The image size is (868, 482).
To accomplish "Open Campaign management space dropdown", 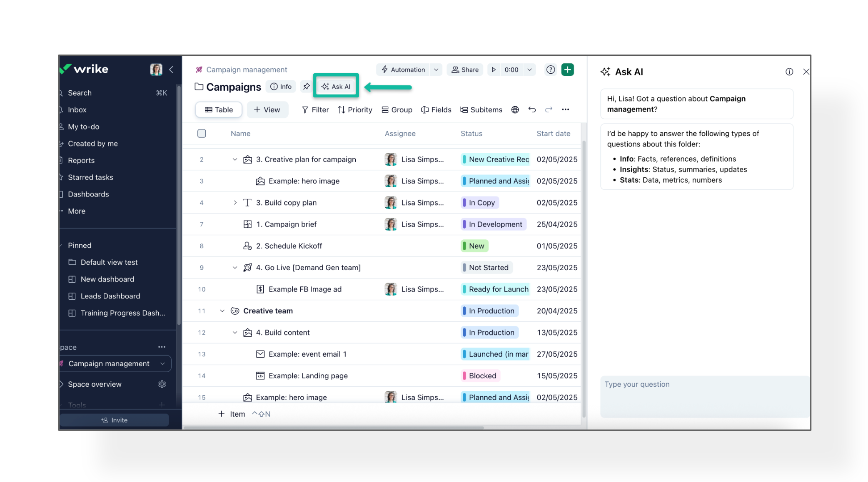I will pyautogui.click(x=162, y=364).
